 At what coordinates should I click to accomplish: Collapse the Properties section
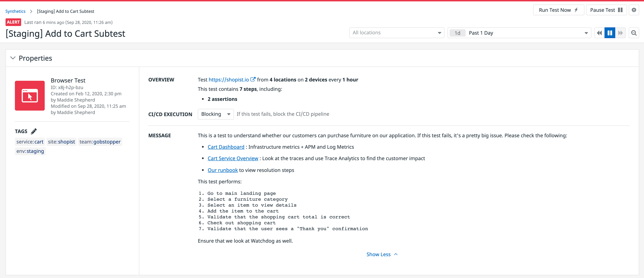(12, 58)
